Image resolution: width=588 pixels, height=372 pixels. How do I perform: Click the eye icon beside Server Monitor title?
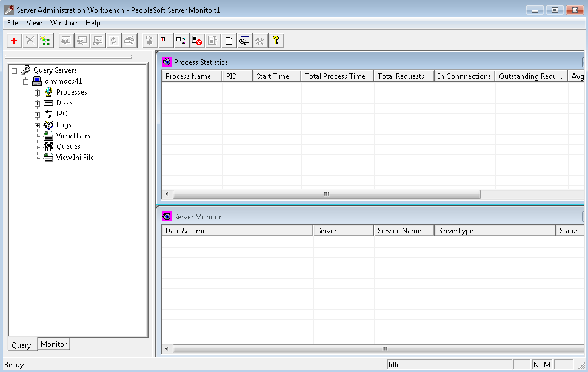point(167,216)
